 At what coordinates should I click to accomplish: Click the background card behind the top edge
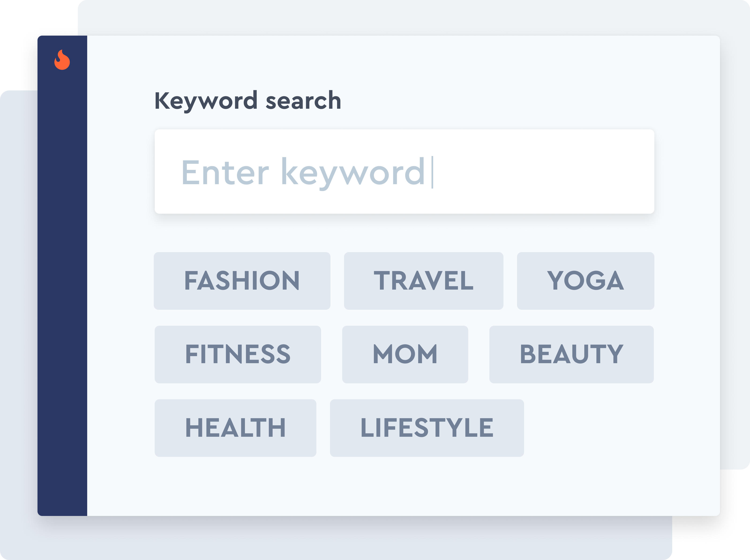407,17
